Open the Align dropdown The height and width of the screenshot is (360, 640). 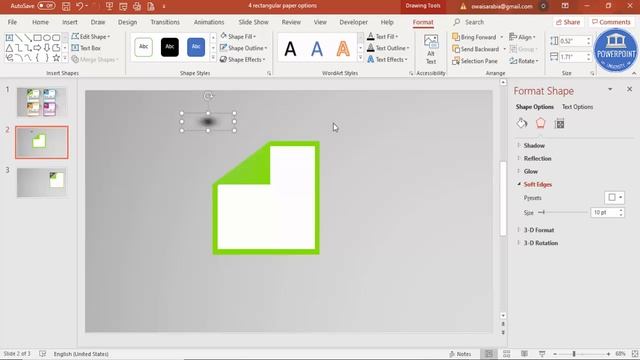[x=522, y=37]
